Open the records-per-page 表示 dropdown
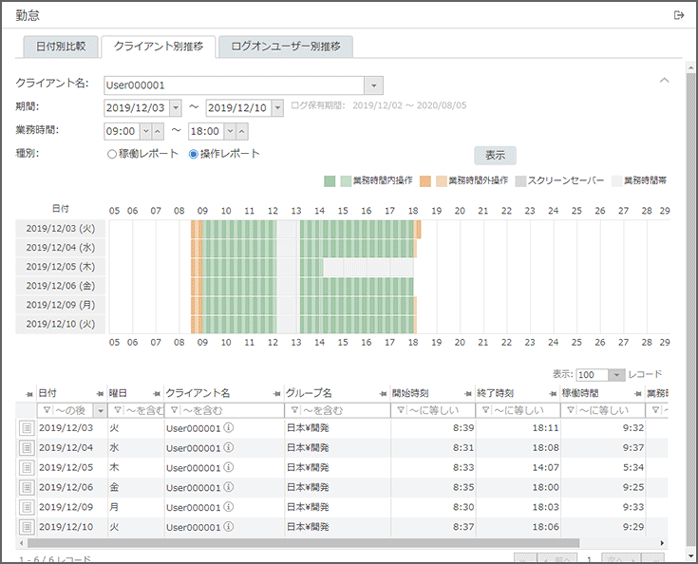698x564 pixels. pyautogui.click(x=617, y=374)
